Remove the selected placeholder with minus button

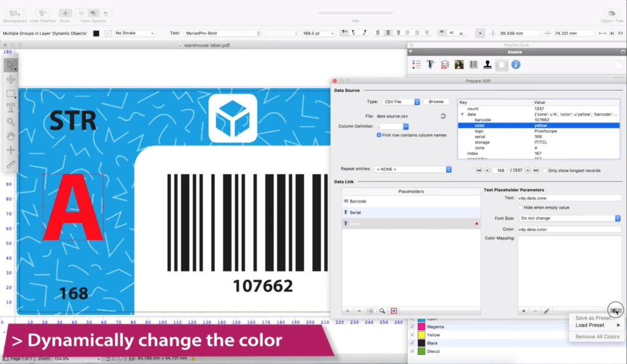[x=359, y=311]
